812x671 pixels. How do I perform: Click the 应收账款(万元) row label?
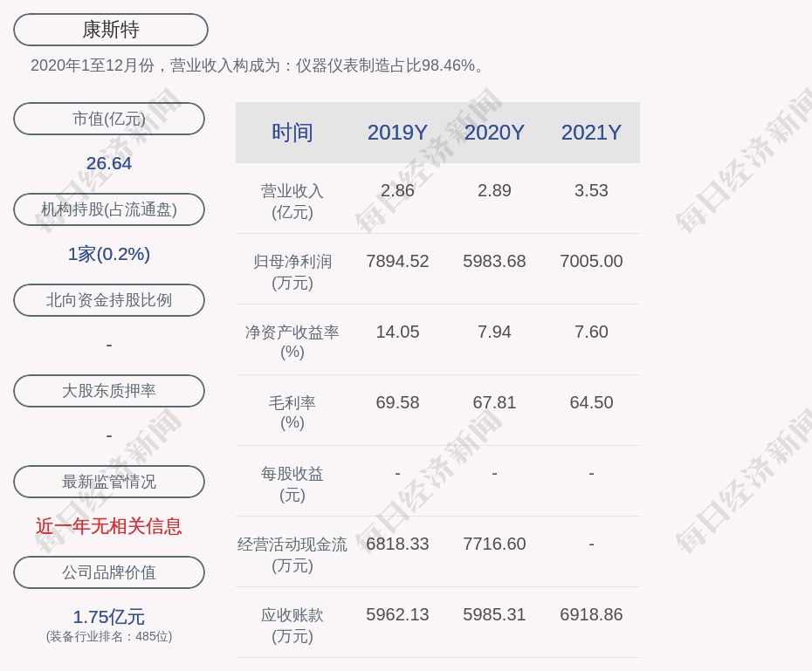coord(292,626)
